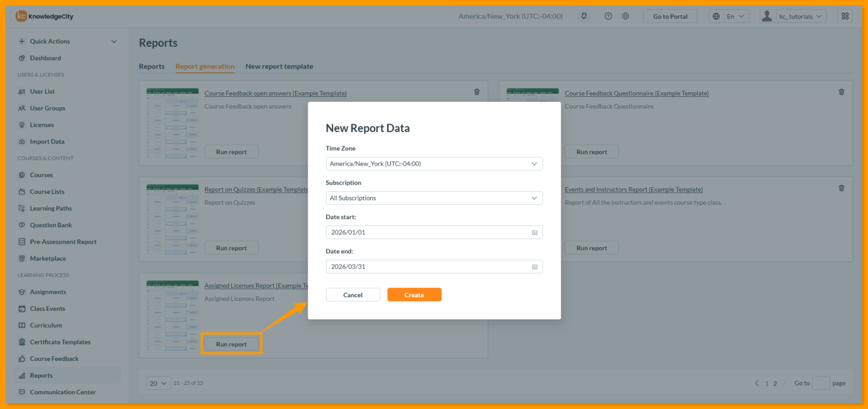Open the Time Zone dropdown
Image resolution: width=868 pixels, height=409 pixels.
434,164
